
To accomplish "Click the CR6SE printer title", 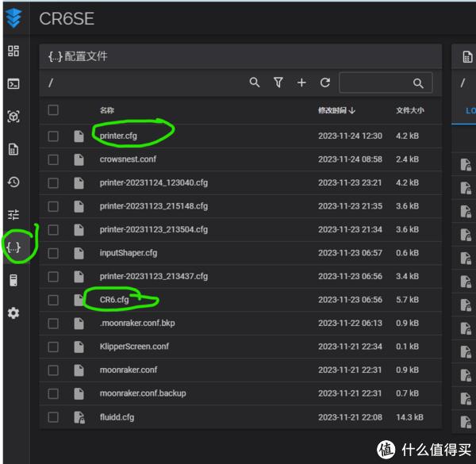I will point(67,19).
